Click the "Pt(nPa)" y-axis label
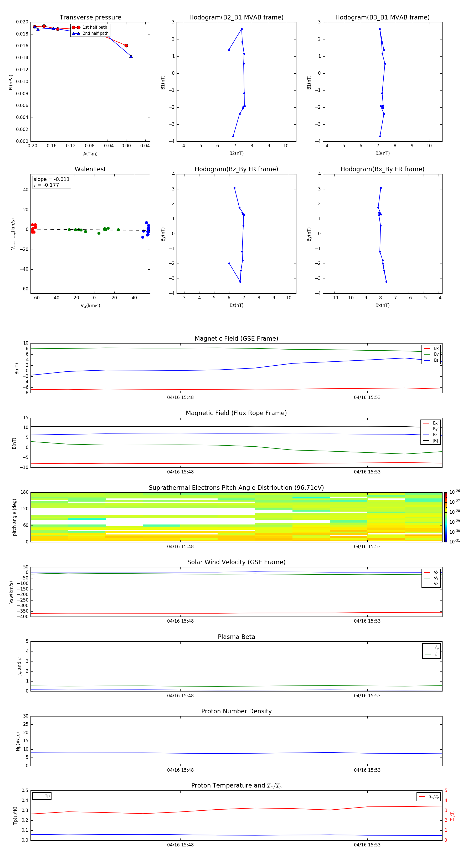 pos(11,82)
